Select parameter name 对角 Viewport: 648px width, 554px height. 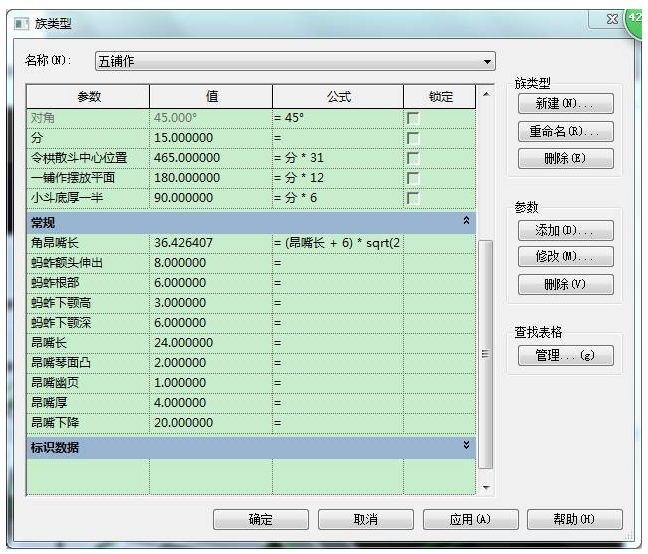point(43,118)
